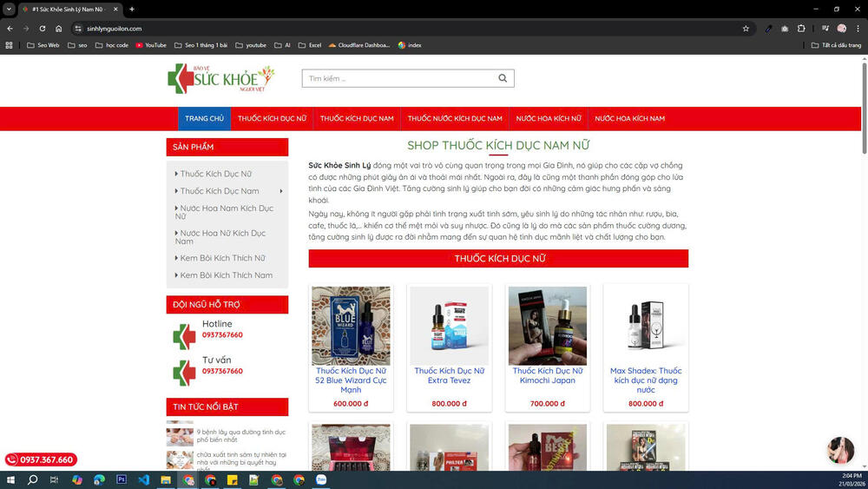Image resolution: width=868 pixels, height=489 pixels.
Task: Open Sticky Notes from the taskbar
Action: pyautogui.click(x=232, y=479)
